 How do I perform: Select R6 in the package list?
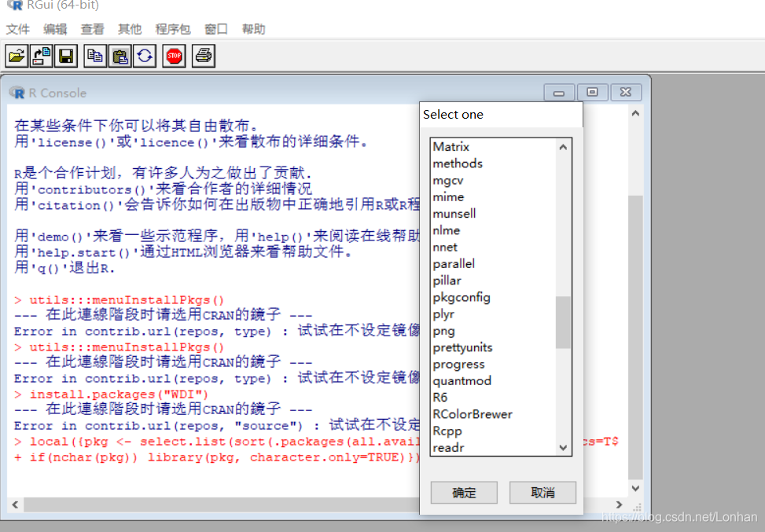[x=493, y=398]
